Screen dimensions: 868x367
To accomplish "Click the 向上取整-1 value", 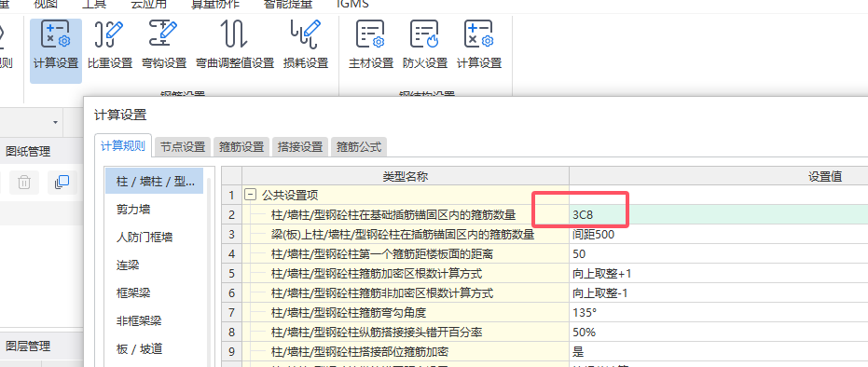I will (600, 292).
